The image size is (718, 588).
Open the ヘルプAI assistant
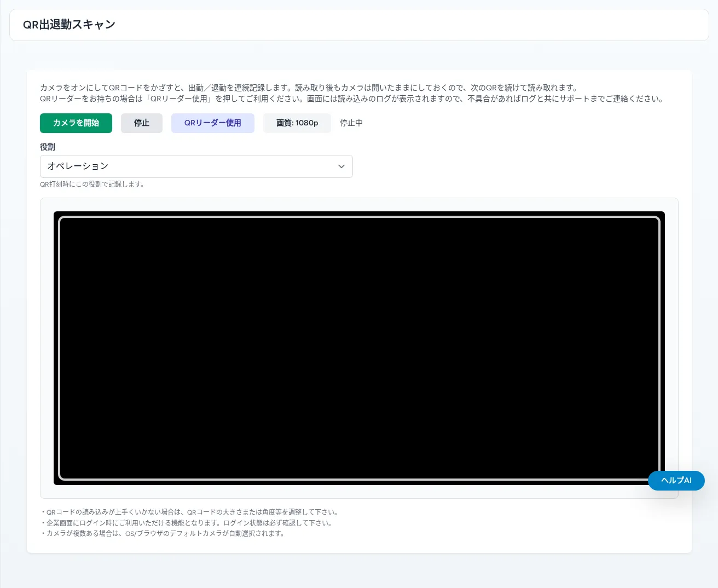[676, 480]
